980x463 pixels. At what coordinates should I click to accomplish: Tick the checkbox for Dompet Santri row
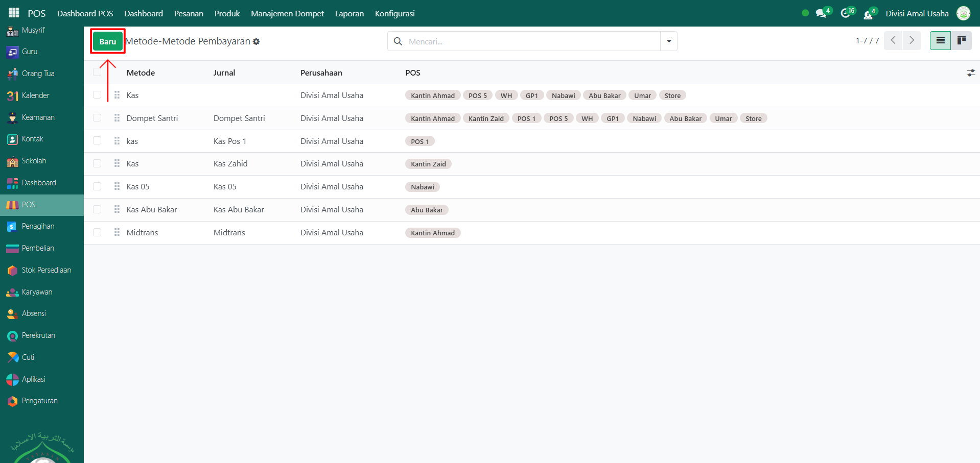pos(97,118)
